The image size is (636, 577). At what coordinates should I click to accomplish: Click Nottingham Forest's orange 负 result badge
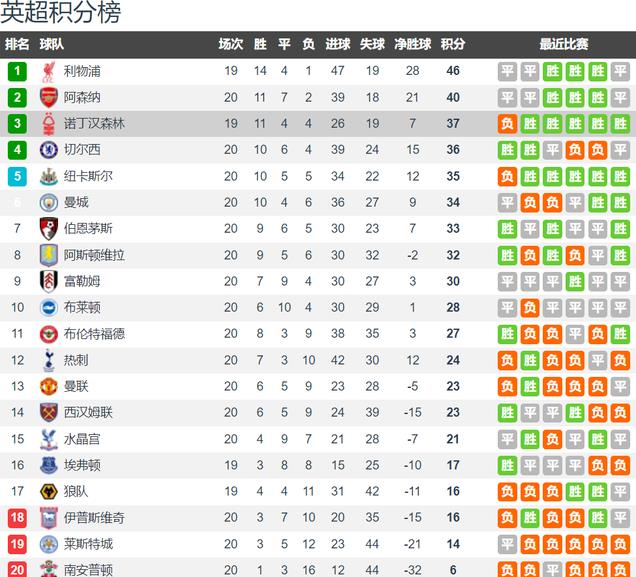507,124
